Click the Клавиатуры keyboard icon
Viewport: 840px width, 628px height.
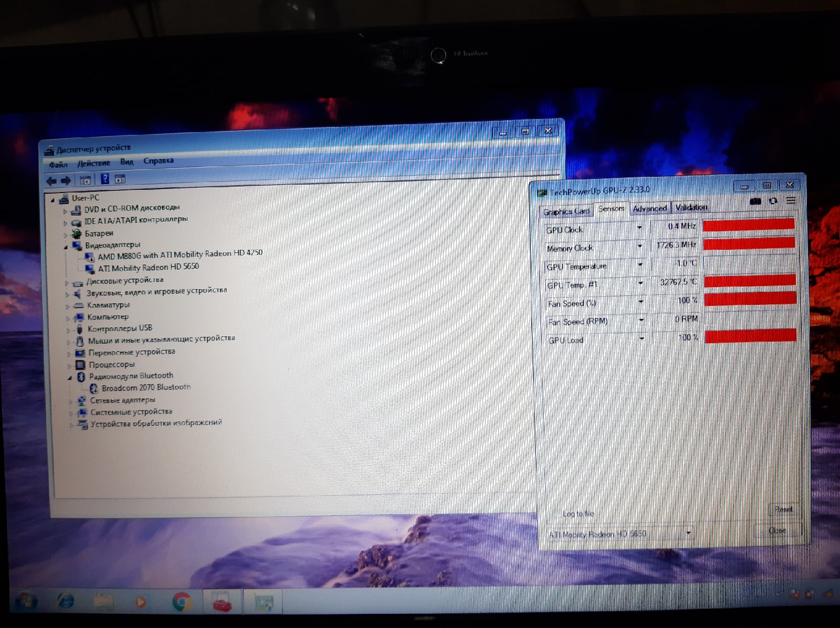[x=79, y=305]
